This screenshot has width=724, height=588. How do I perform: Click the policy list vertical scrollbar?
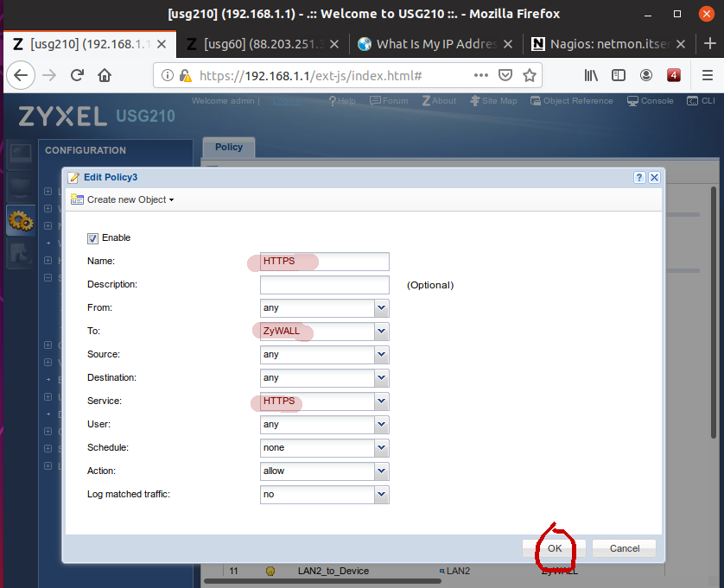(713, 313)
